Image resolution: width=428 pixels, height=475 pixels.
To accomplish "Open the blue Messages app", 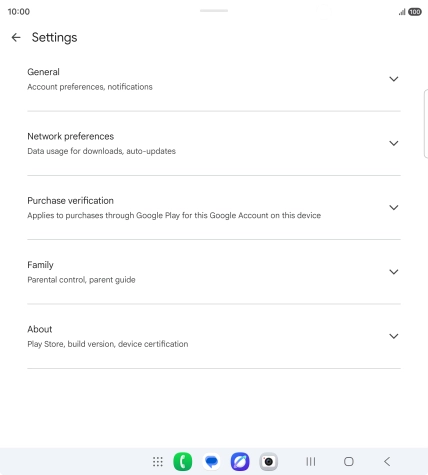I will point(211,462).
